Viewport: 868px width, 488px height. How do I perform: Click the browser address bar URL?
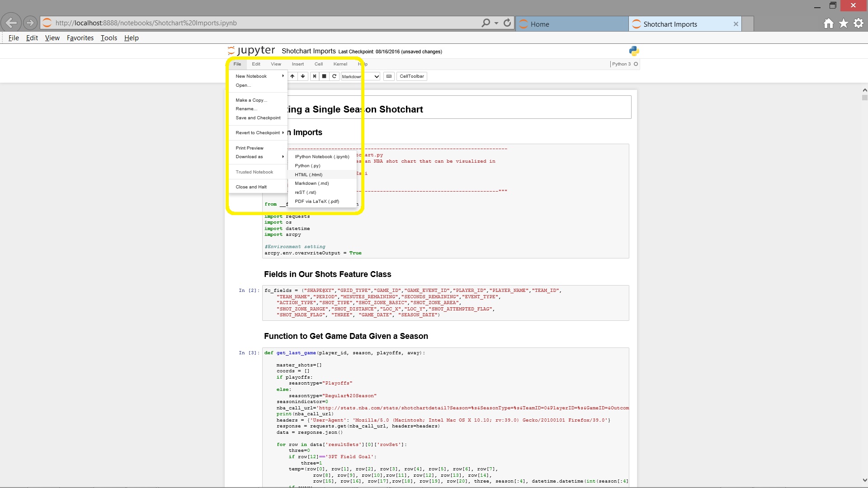coord(146,23)
